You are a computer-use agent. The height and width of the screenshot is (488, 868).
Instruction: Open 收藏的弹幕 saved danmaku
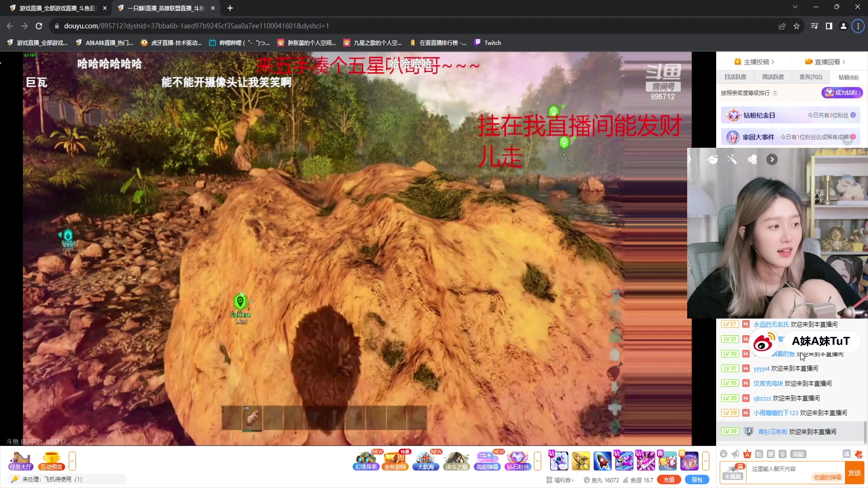point(828,477)
